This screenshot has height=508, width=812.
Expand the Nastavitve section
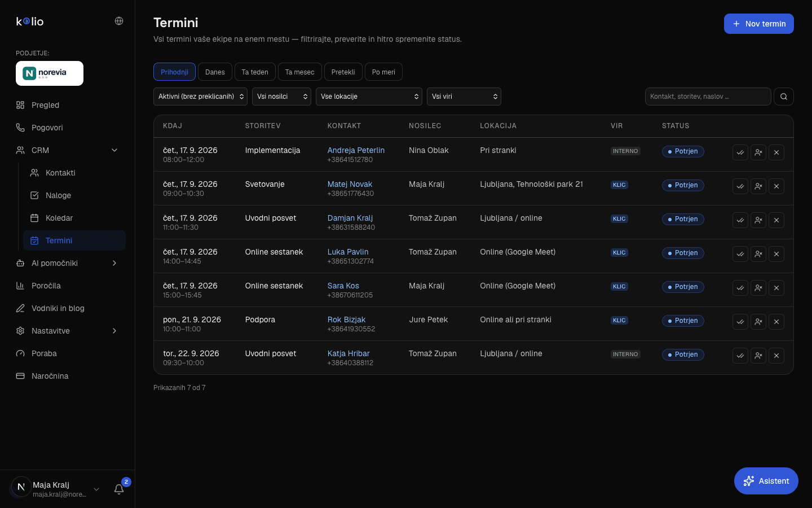click(x=68, y=331)
